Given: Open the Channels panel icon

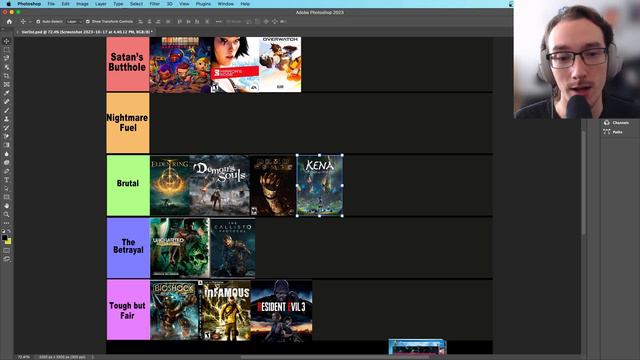Looking at the screenshot, I should click(x=607, y=123).
